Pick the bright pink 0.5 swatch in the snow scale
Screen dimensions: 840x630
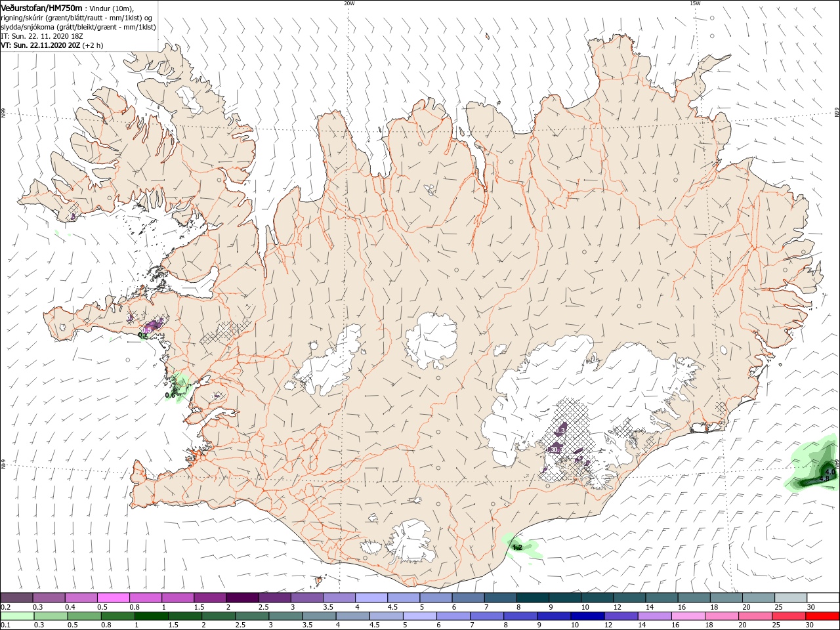pyautogui.click(x=114, y=598)
